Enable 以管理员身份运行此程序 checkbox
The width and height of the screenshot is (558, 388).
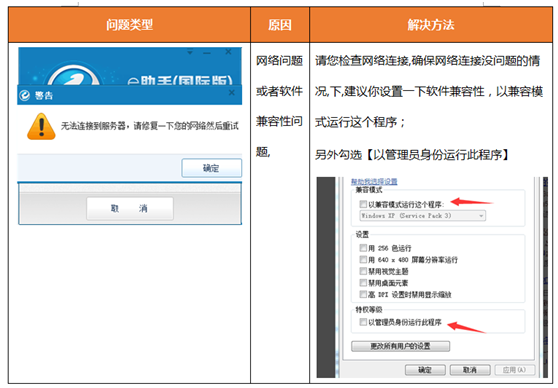pos(363,322)
